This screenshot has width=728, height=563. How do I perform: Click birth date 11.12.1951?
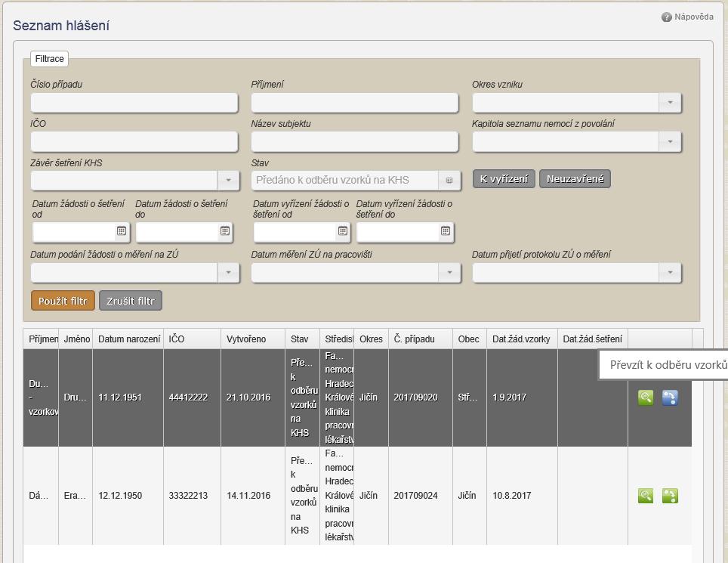coord(120,398)
